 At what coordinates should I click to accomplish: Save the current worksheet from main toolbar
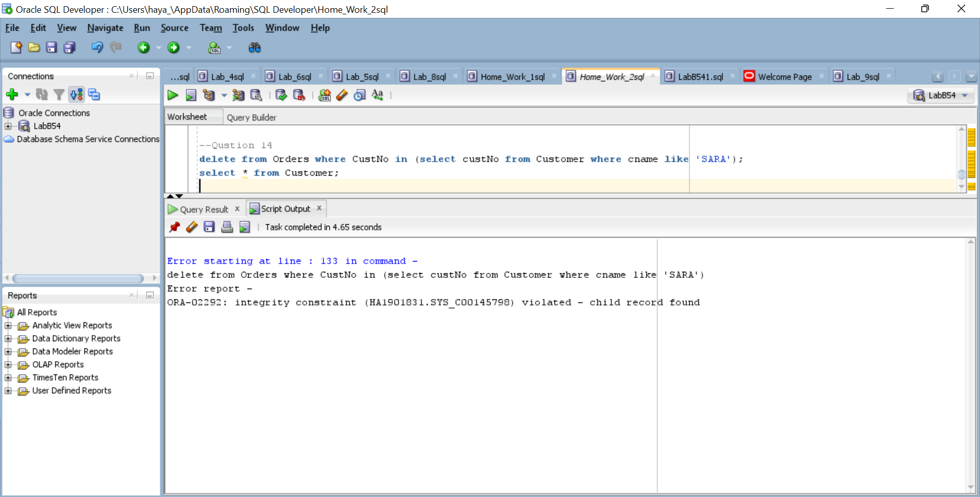(x=52, y=48)
